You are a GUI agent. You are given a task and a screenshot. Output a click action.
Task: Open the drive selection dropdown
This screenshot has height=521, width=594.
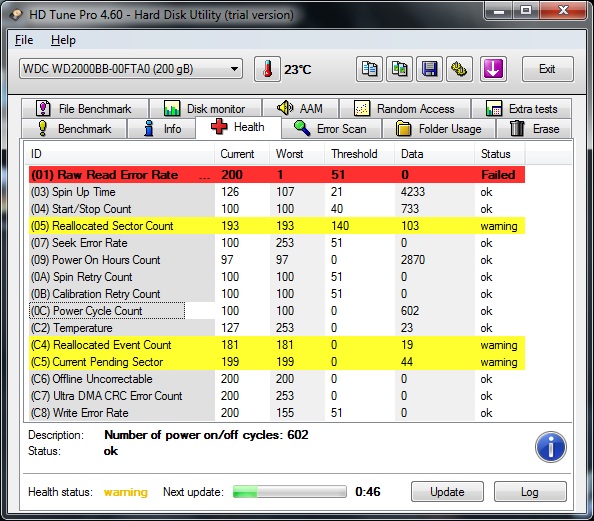pyautogui.click(x=131, y=69)
